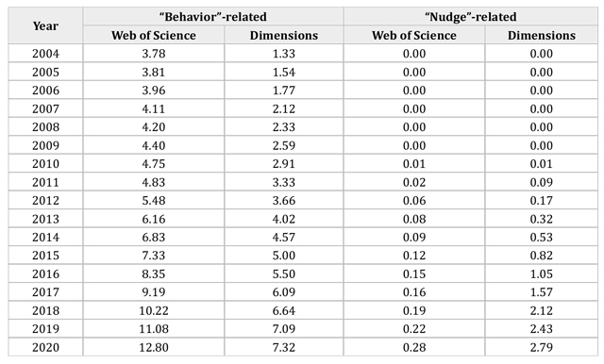The height and width of the screenshot is (364, 604).
Task: Click the cell containing 9.19
Action: [154, 292]
